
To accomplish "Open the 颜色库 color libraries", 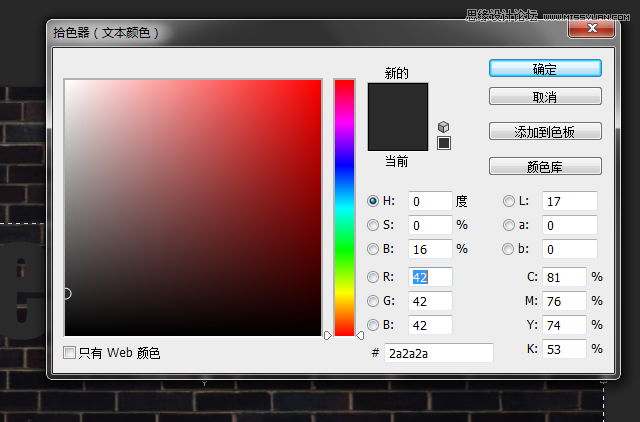I will 545,166.
